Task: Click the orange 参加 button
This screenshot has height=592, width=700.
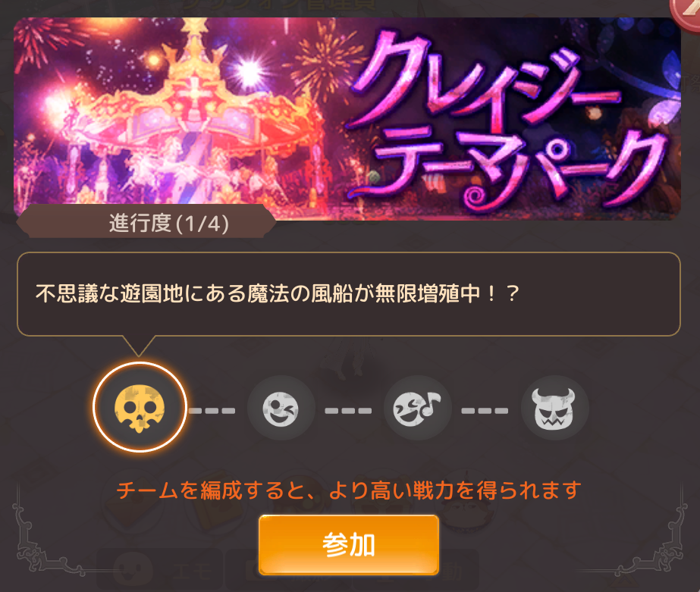Action: click(x=349, y=545)
